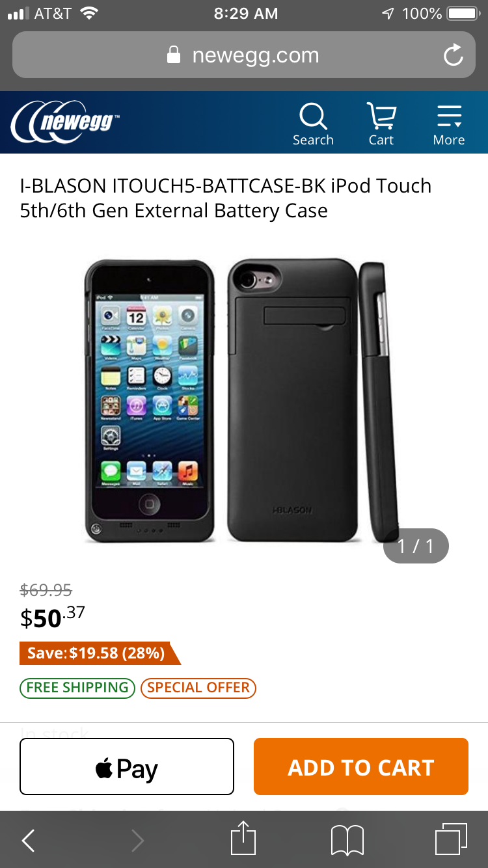This screenshot has width=488, height=868.
Task: Open Newegg Search icon
Action: [313, 124]
